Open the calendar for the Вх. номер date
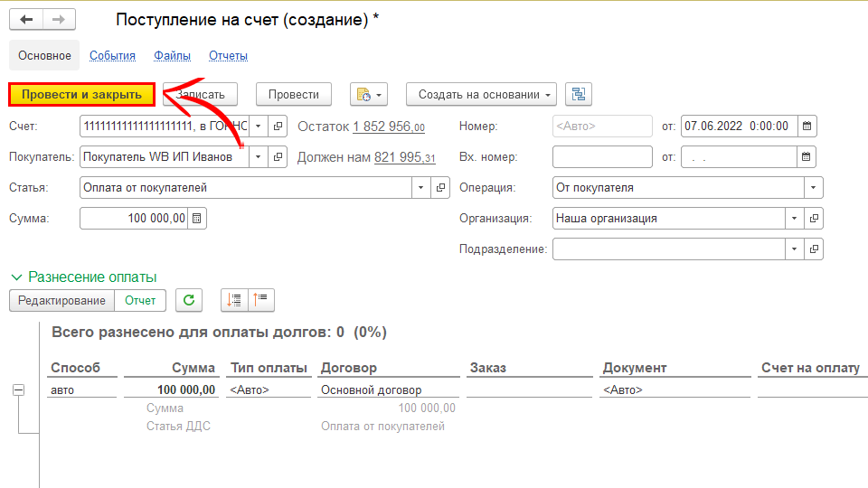The image size is (868, 488). click(807, 156)
